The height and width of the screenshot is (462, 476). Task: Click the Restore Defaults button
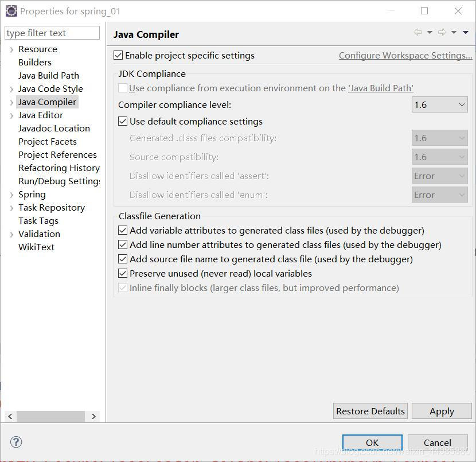[x=370, y=411]
